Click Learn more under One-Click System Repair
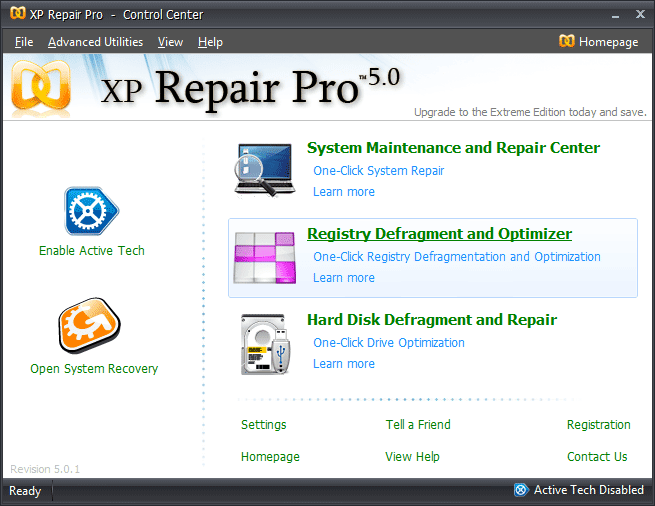The width and height of the screenshot is (655, 506). [x=344, y=192]
